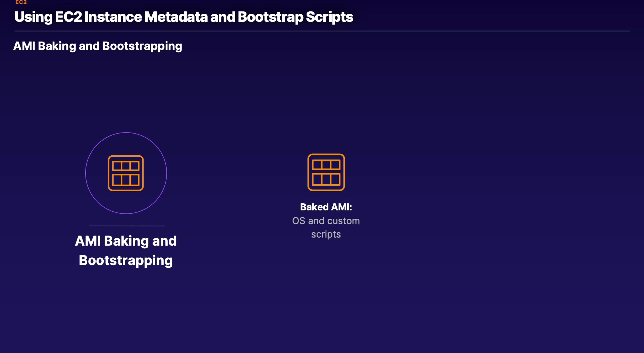Click the orange EC2 label at top
644x353 pixels.
coord(21,2)
